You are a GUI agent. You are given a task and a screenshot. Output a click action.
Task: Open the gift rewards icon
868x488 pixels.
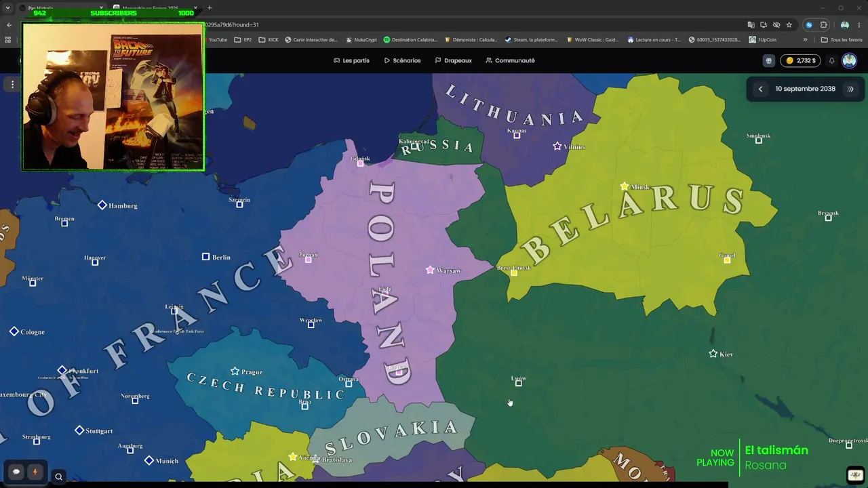click(768, 60)
